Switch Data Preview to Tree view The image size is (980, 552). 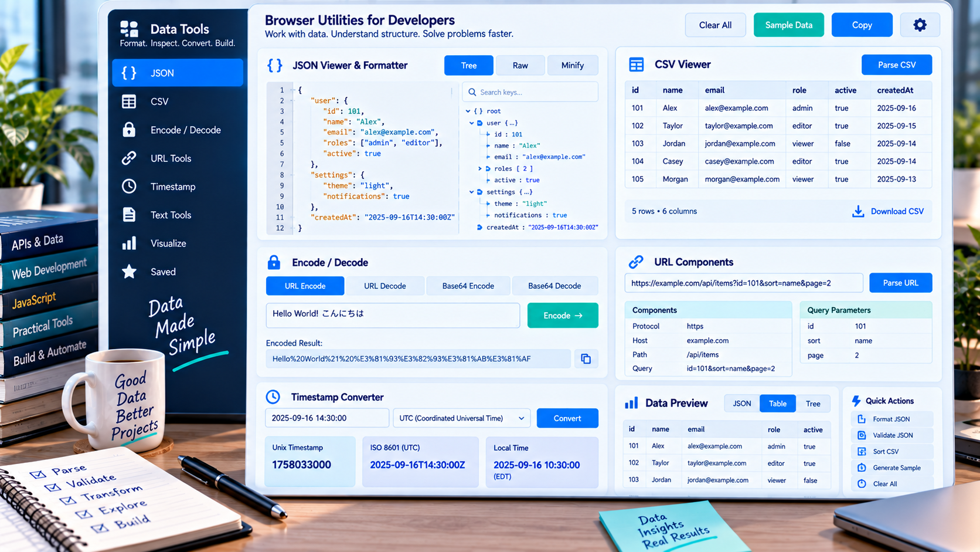813,404
